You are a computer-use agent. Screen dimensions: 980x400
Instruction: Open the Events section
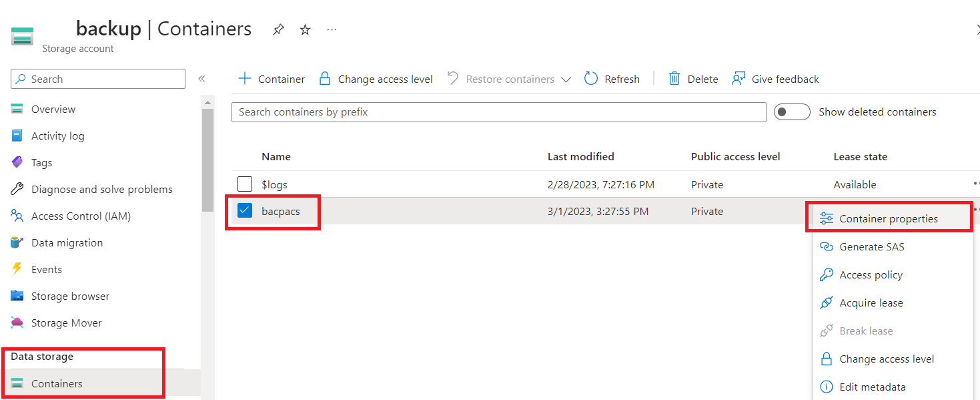[x=46, y=269]
